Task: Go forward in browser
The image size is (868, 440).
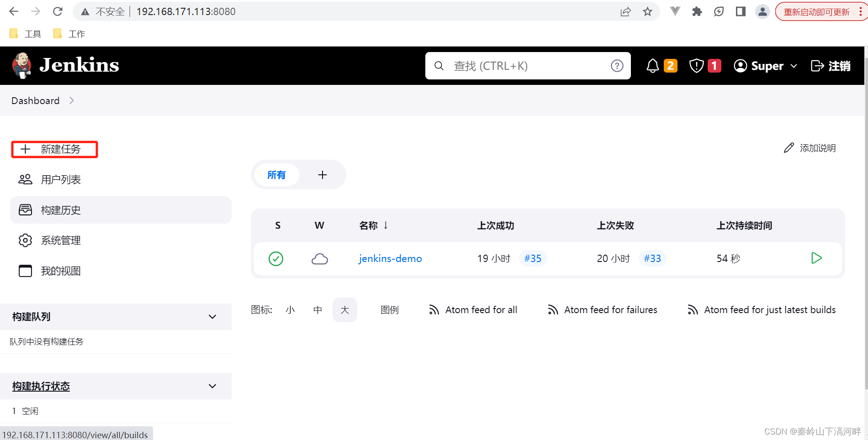Action: [36, 11]
